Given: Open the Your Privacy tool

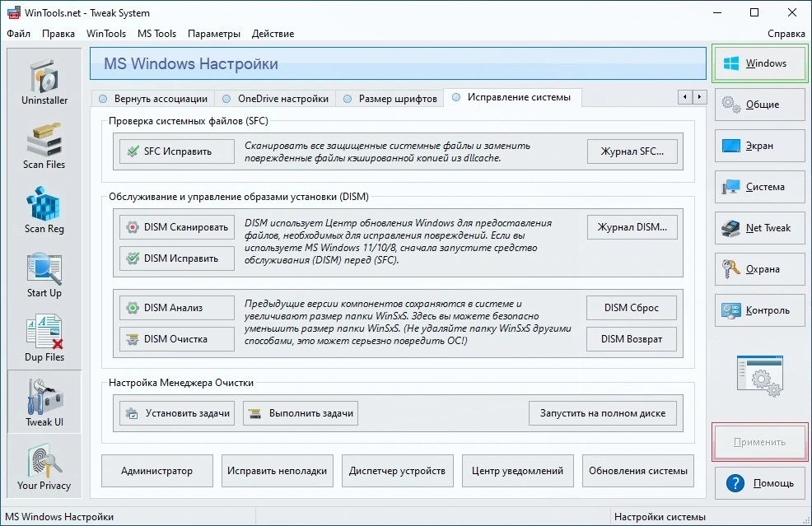Looking at the screenshot, I should click(x=44, y=468).
